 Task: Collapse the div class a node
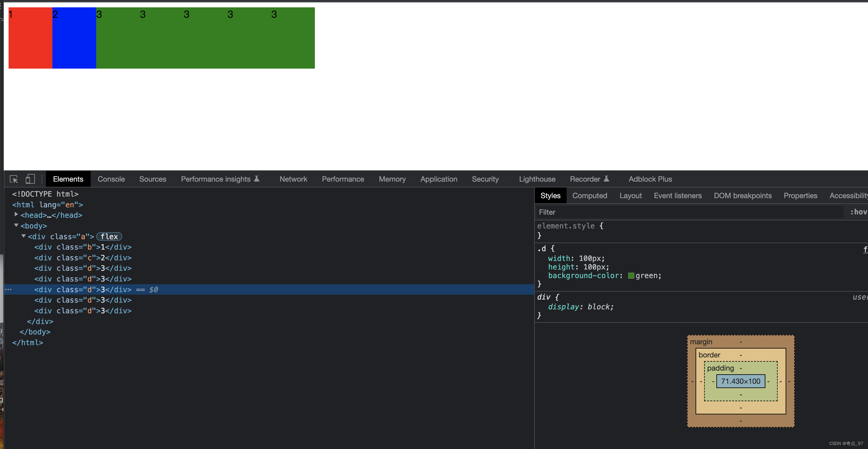(24, 236)
